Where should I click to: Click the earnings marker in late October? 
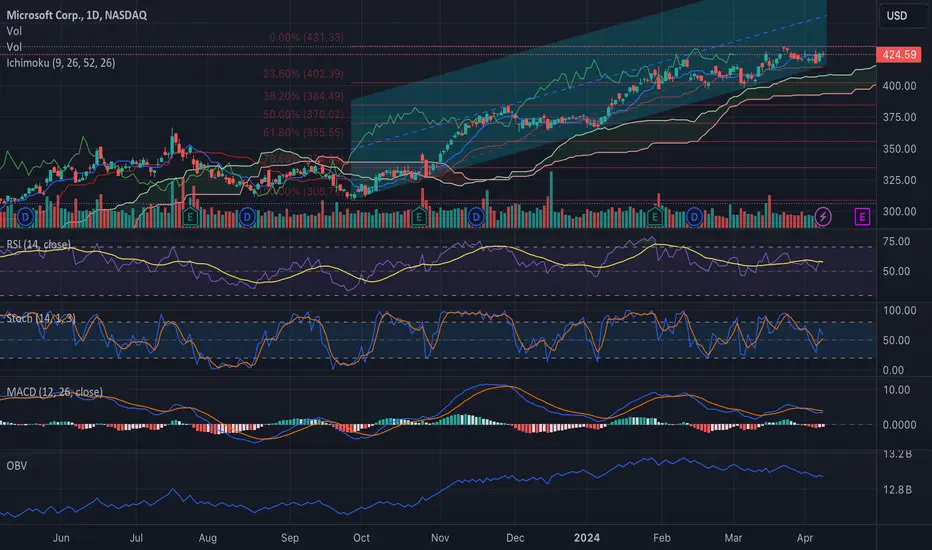[x=419, y=217]
